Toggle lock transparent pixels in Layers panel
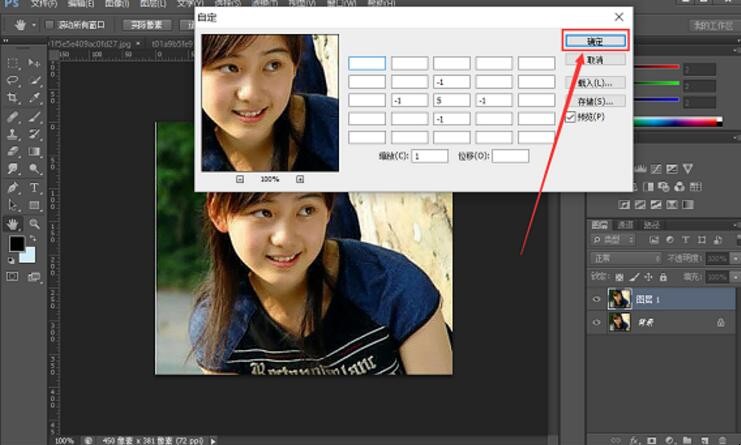The image size is (741, 445). click(620, 277)
